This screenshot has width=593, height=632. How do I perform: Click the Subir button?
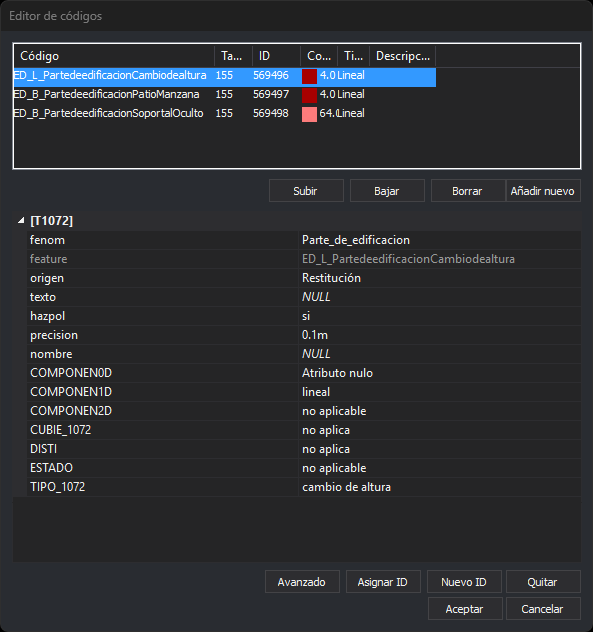click(306, 191)
